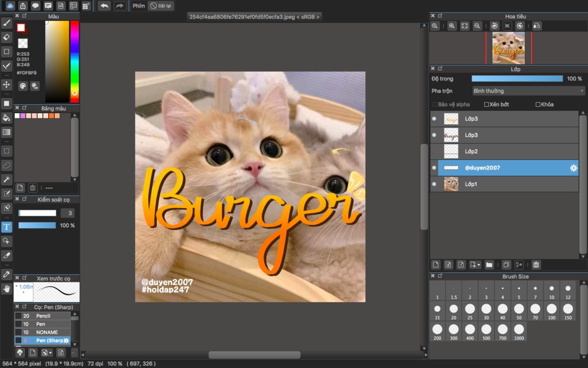This screenshot has height=368, width=588.
Task: Hide Lớp3 layer with orange Burger thumbnail
Action: pos(434,118)
